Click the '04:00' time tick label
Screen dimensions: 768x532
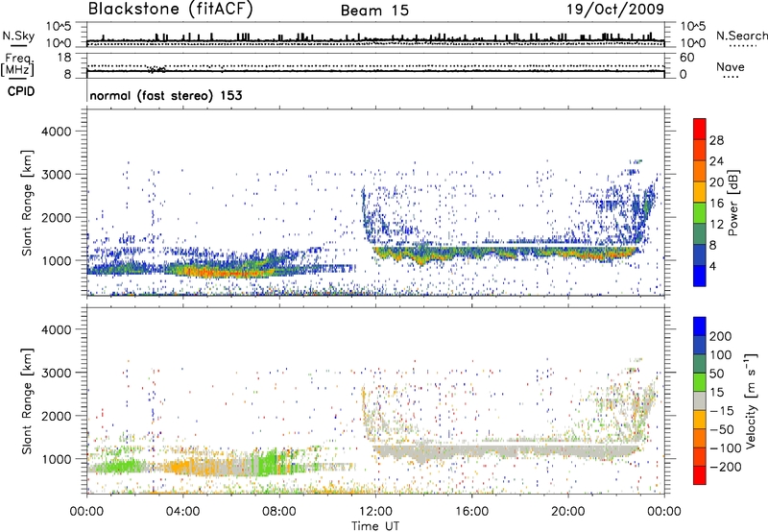pos(183,512)
